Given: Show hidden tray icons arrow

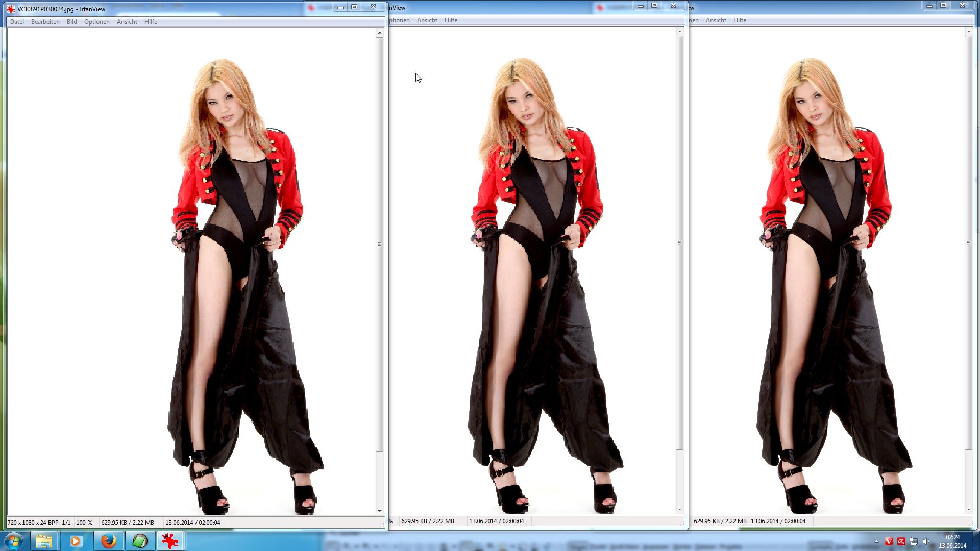Looking at the screenshot, I should point(876,542).
